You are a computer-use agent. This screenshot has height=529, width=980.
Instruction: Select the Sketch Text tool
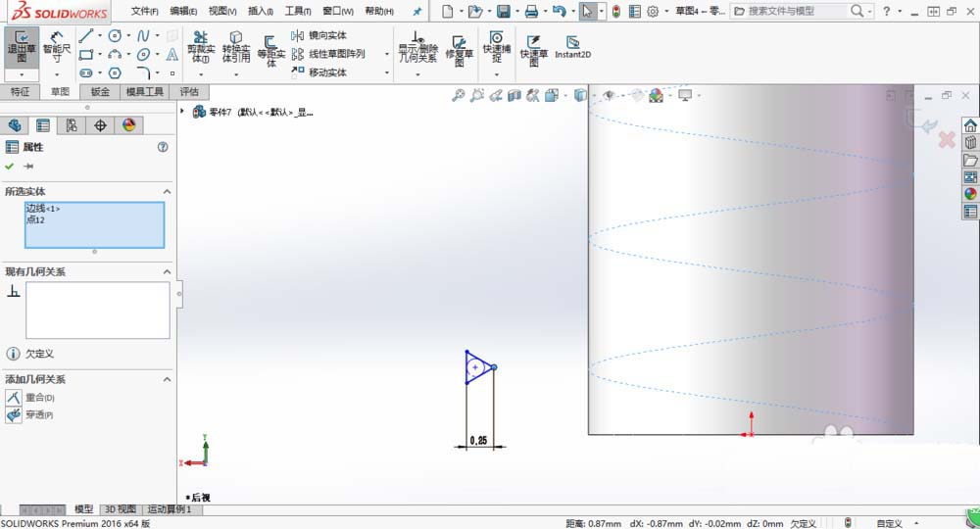pos(171,54)
